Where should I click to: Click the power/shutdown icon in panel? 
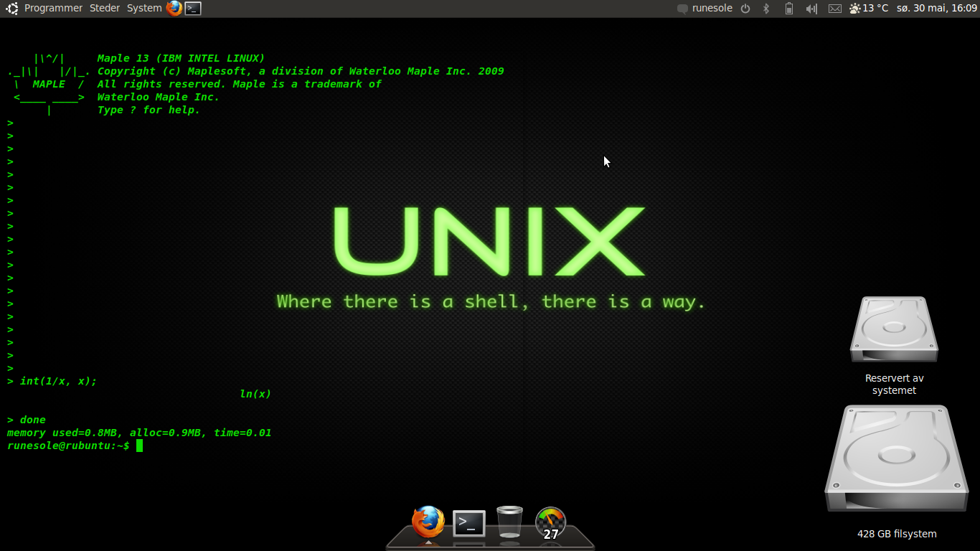pos(745,9)
